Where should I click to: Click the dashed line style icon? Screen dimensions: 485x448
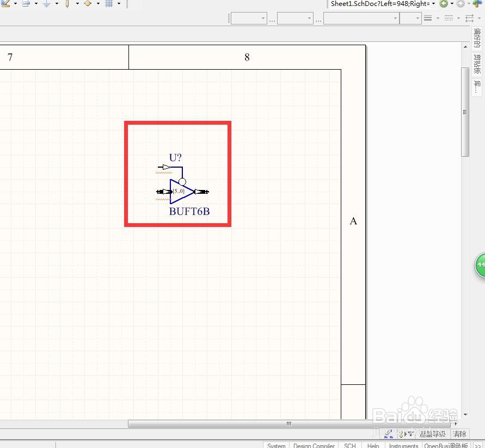coord(449,18)
